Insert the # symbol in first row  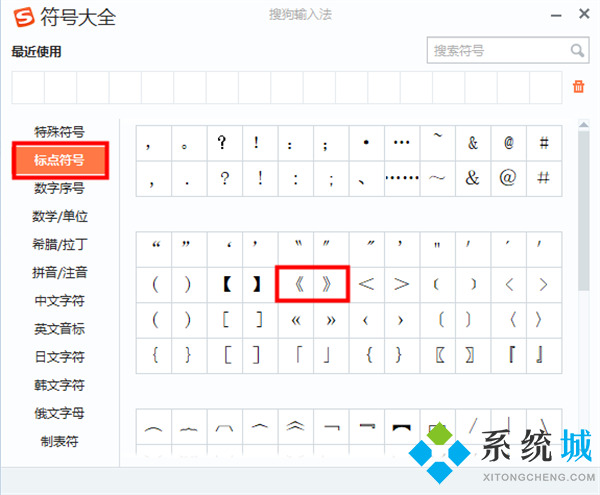pos(544,143)
